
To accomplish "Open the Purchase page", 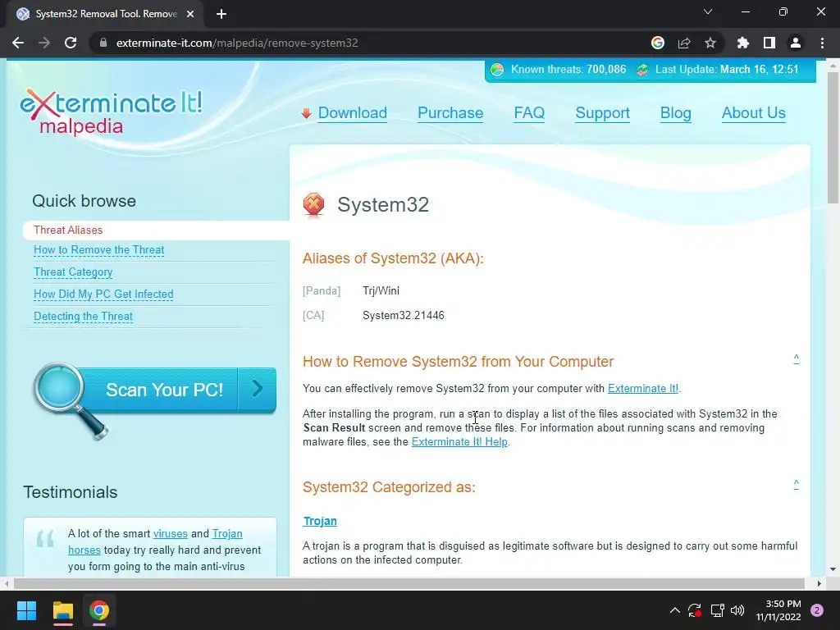I will tap(450, 113).
